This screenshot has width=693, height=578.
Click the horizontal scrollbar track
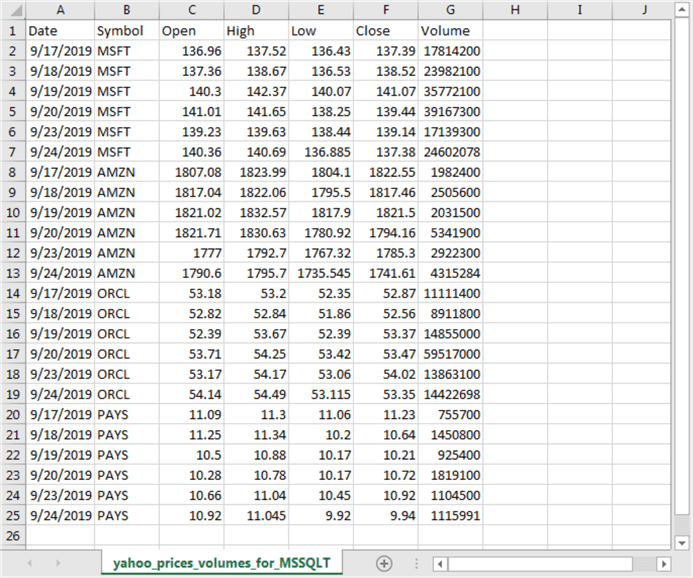(x=540, y=563)
